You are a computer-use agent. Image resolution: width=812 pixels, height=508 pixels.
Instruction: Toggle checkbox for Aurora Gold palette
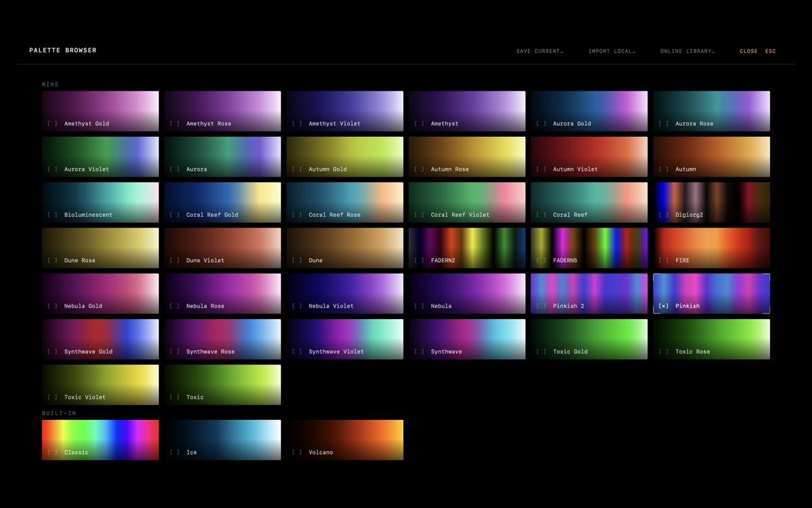tap(541, 123)
